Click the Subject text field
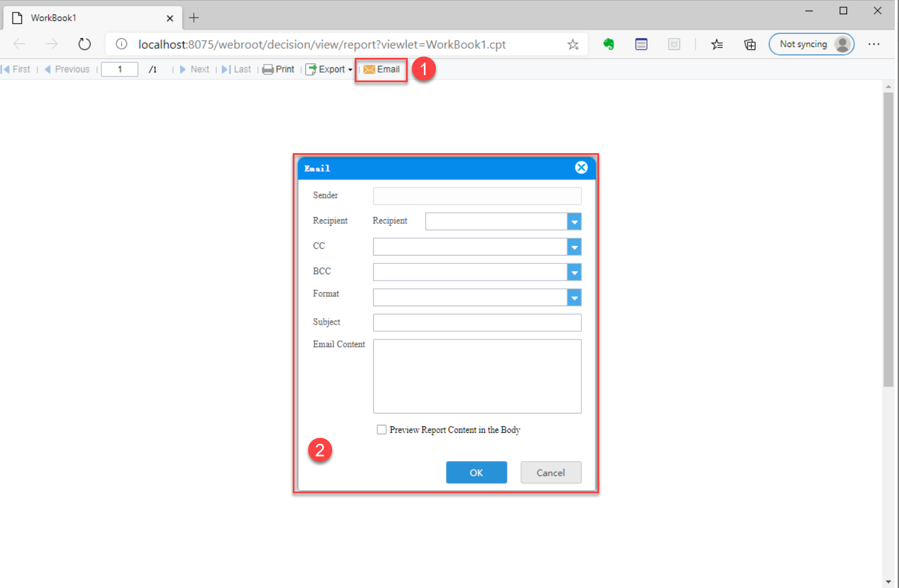This screenshot has width=899, height=588. pyautogui.click(x=477, y=322)
